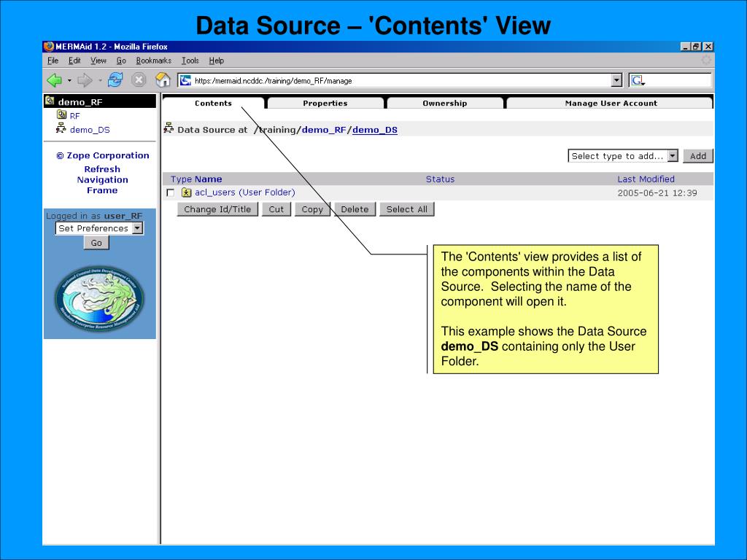747x560 pixels.
Task: Open the 'Select type to add...' dropdown
Action: pyautogui.click(x=623, y=156)
